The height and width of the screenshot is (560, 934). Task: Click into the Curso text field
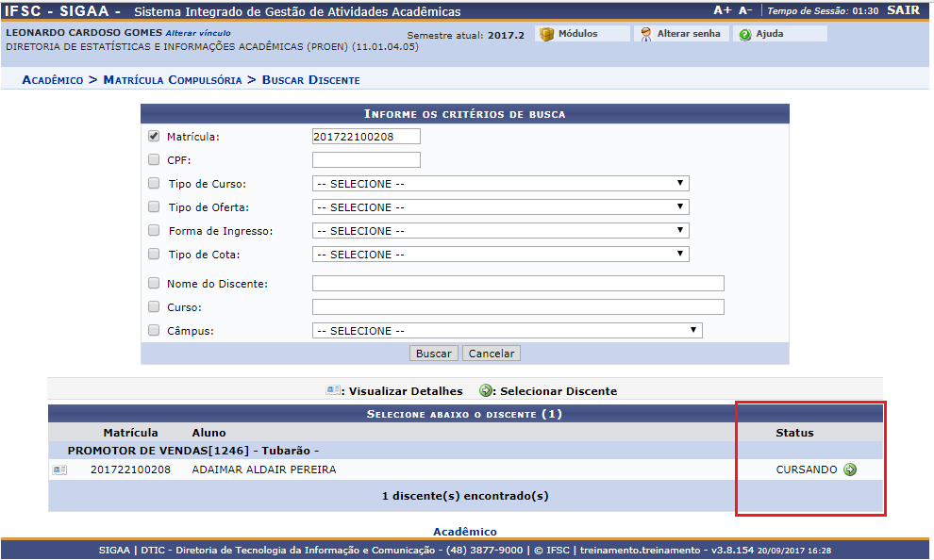click(518, 307)
